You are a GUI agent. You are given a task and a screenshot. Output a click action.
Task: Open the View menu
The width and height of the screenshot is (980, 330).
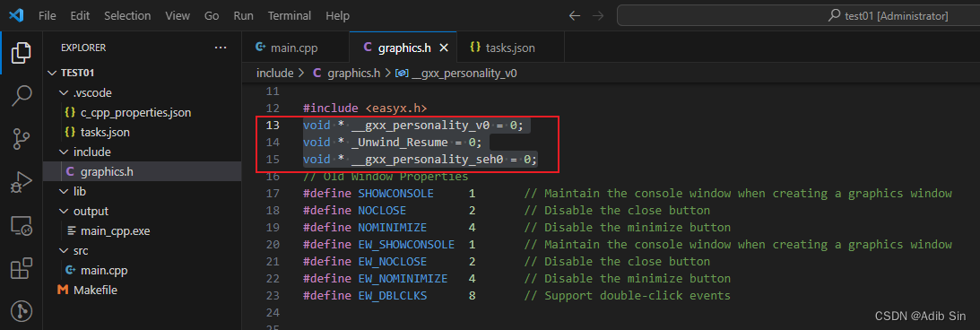[x=178, y=15]
